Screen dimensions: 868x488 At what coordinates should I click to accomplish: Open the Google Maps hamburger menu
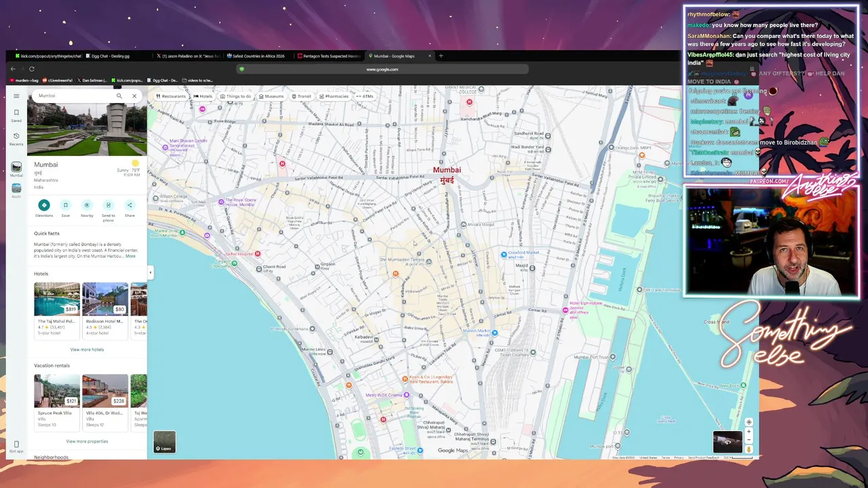[x=16, y=96]
